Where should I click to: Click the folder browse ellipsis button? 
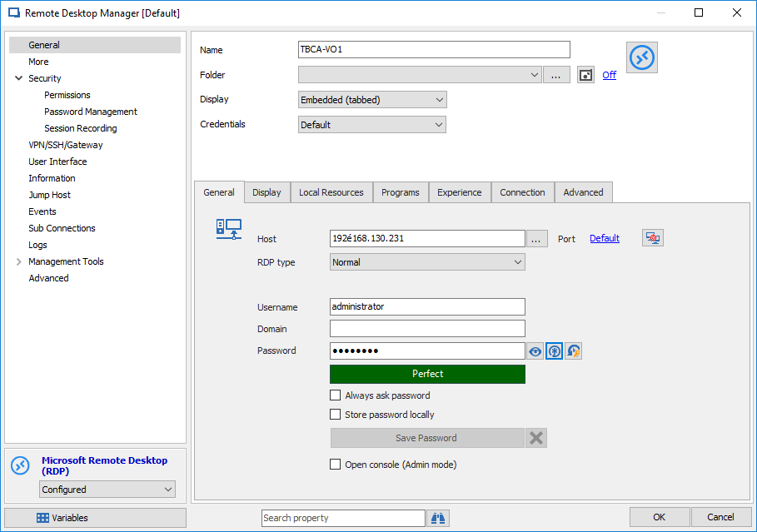point(556,75)
